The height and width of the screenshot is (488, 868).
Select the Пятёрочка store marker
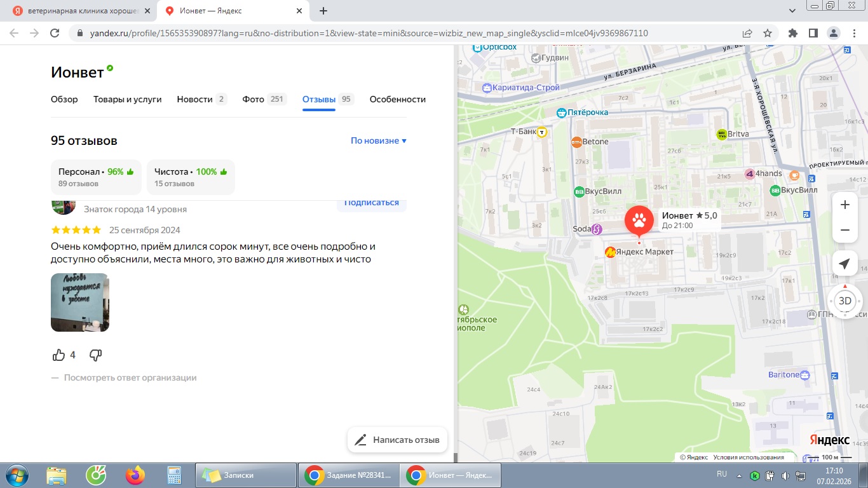pyautogui.click(x=562, y=112)
